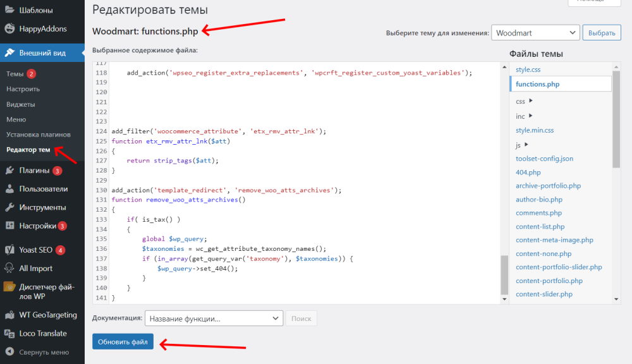
Task: Click the Выбрать theme button
Action: (601, 32)
